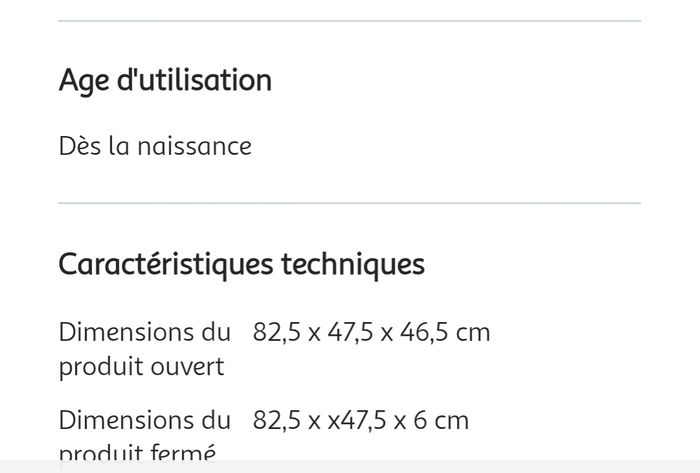Click the word "Age" in the first heading
700x473 pixels.
tap(84, 81)
